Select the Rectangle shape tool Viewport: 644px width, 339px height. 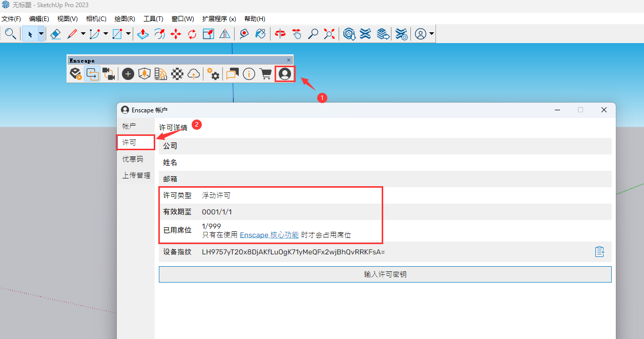[x=117, y=34]
